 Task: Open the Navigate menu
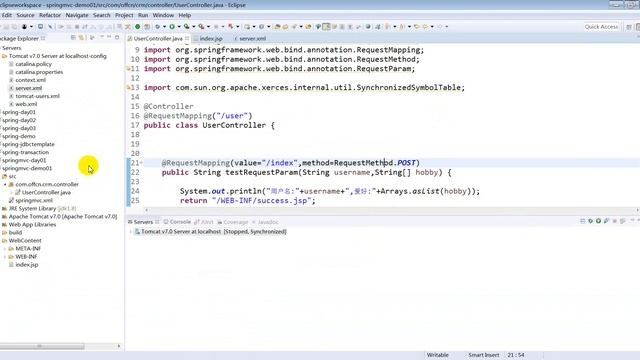77,15
